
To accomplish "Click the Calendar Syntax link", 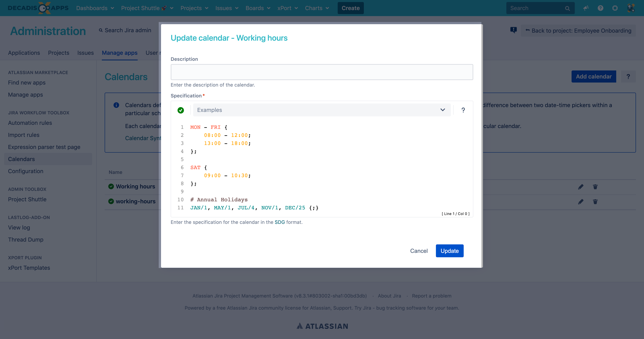I will (143, 138).
